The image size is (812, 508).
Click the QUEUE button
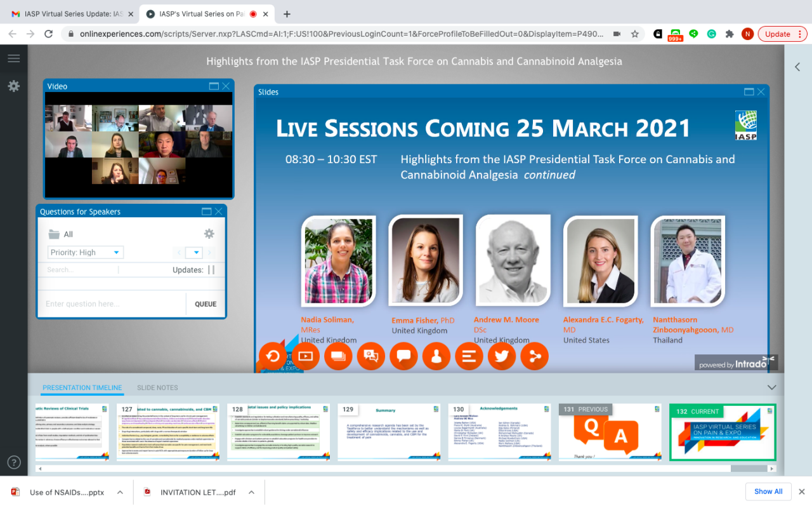click(x=206, y=304)
